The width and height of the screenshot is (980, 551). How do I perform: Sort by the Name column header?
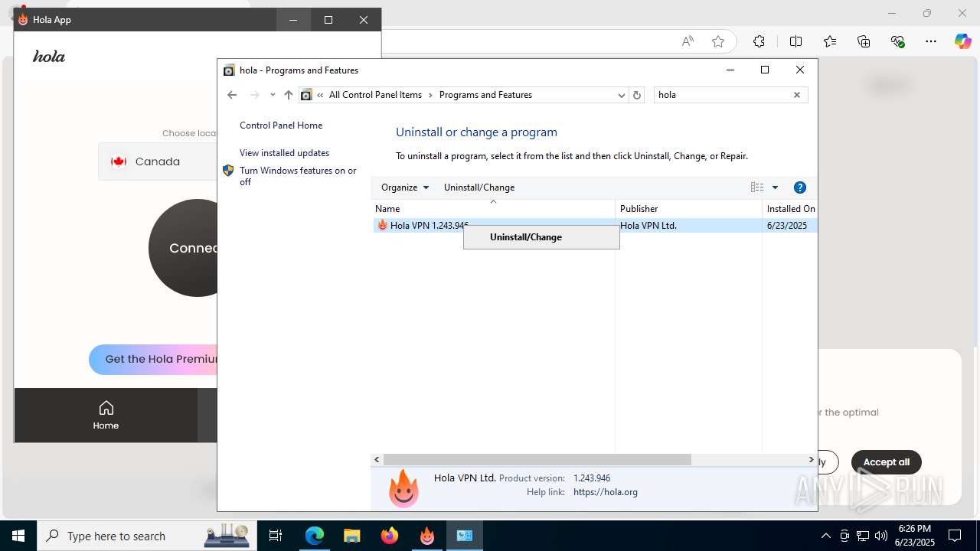[x=493, y=209]
